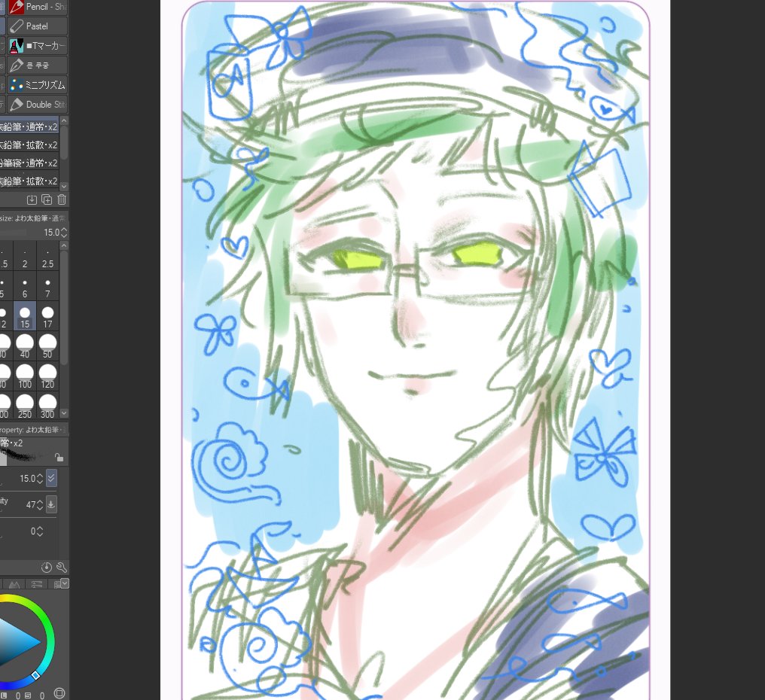
Task: Open the opacity dynamics button beside 47
Action: click(51, 504)
